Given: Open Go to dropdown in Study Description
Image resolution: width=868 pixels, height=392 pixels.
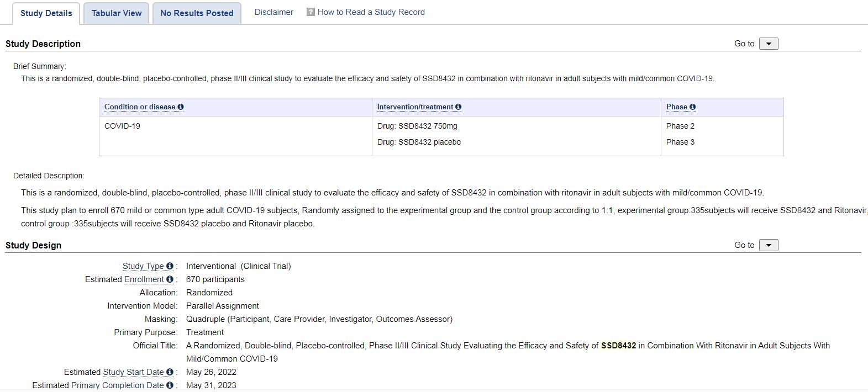Looking at the screenshot, I should pyautogui.click(x=769, y=44).
